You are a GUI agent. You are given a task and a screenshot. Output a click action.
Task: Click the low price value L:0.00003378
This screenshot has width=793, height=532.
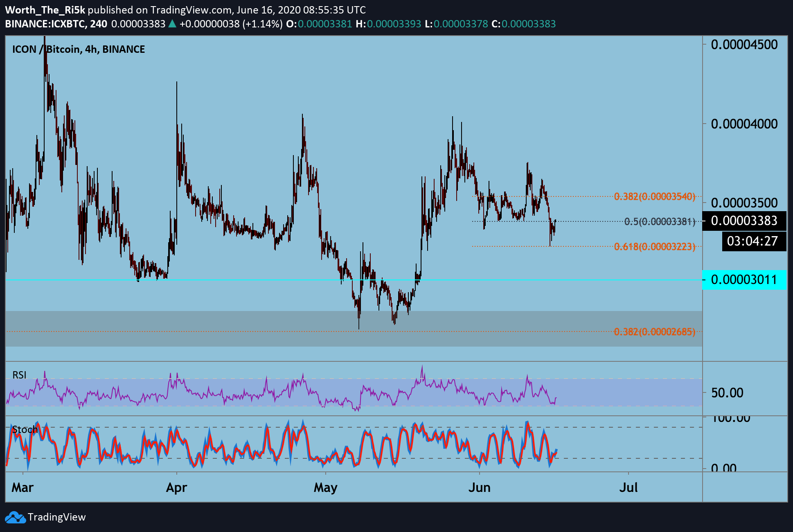(456, 24)
